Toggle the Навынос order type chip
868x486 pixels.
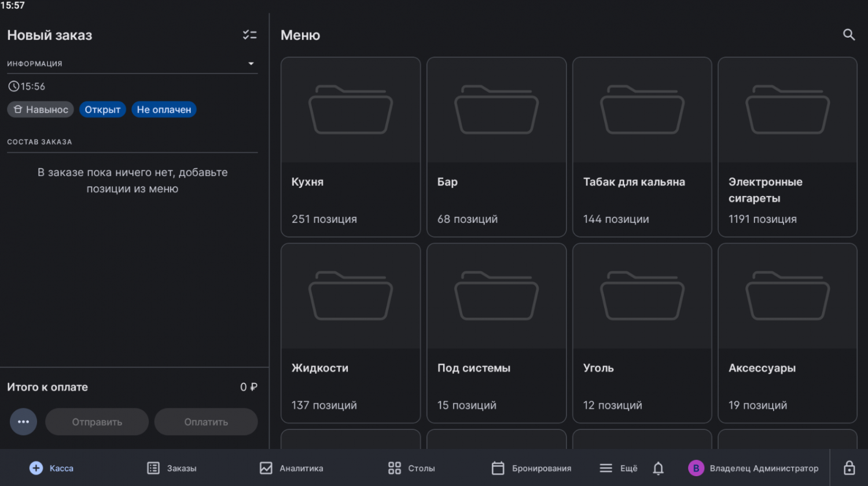(41, 109)
